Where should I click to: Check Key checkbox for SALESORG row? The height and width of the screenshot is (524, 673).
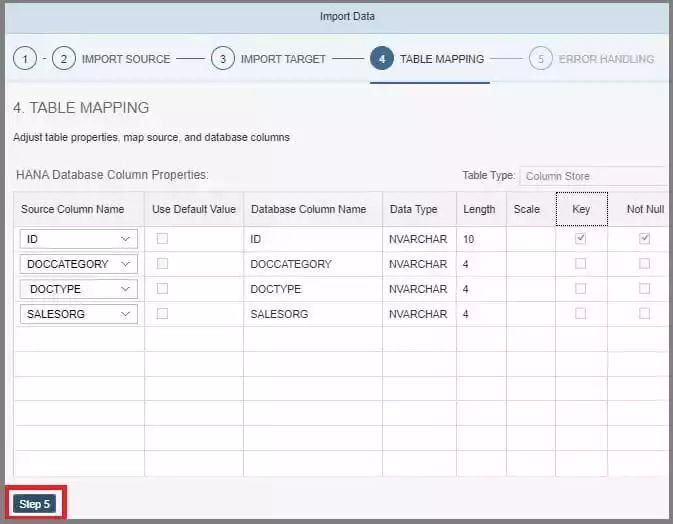point(580,314)
